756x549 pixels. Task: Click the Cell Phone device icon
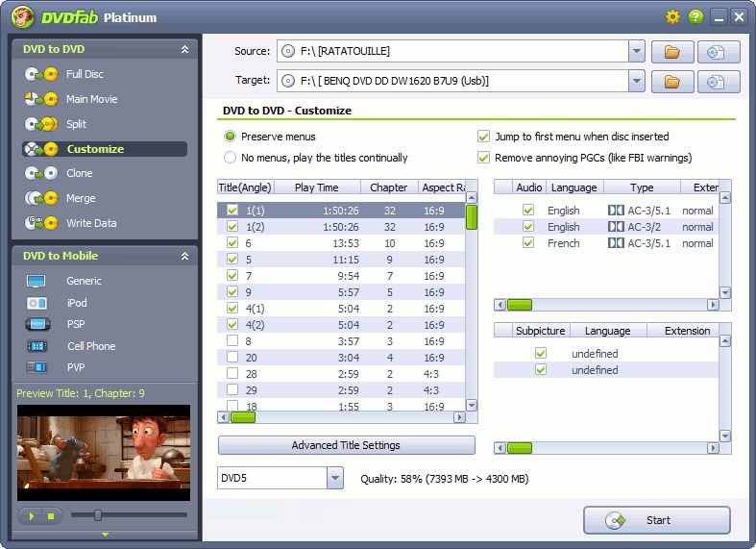tap(37, 346)
